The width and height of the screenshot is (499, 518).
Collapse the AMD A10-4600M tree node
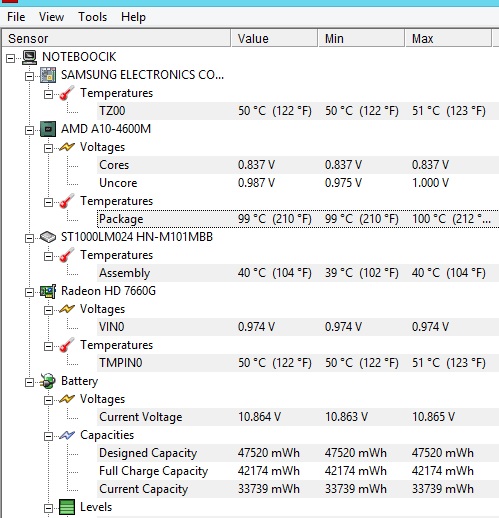[x=29, y=130]
